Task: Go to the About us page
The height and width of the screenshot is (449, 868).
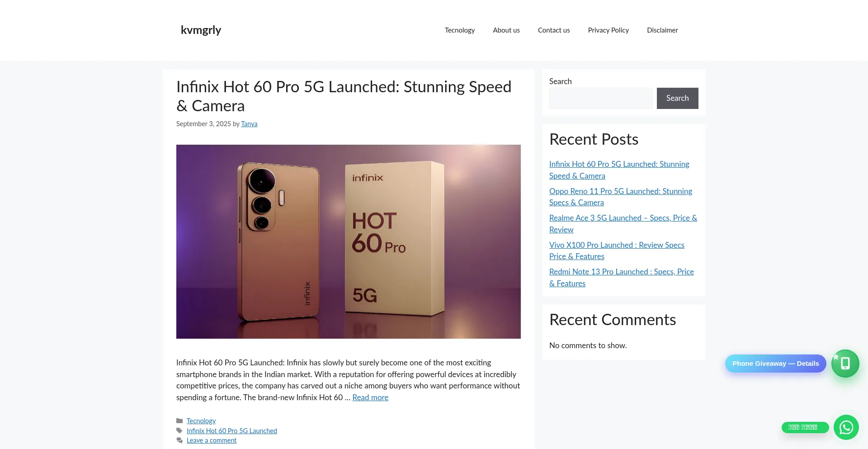Action: pyautogui.click(x=506, y=30)
